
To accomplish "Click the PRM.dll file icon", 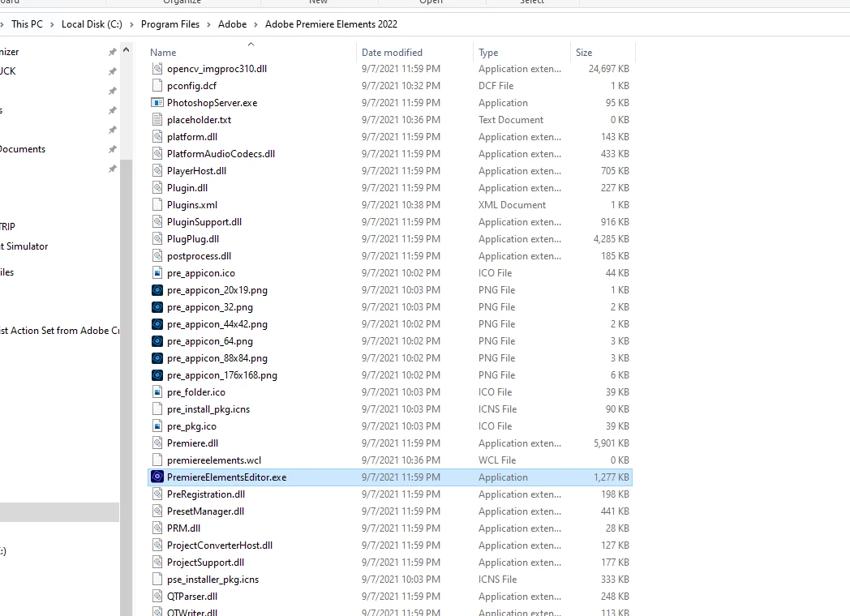I will click(157, 528).
